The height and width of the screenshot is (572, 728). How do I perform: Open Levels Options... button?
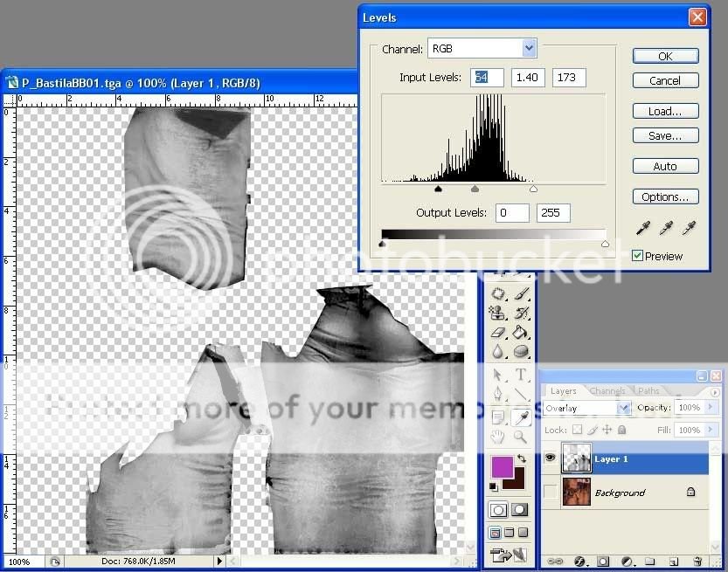click(665, 196)
